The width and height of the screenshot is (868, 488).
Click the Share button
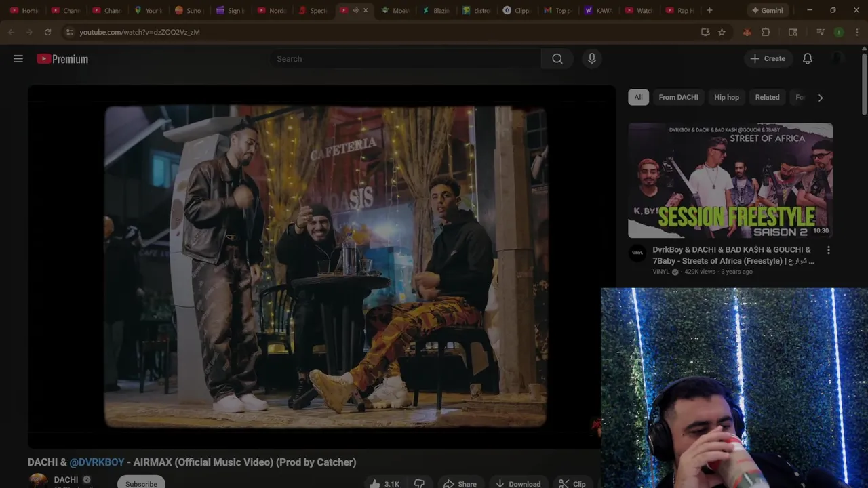(x=460, y=483)
